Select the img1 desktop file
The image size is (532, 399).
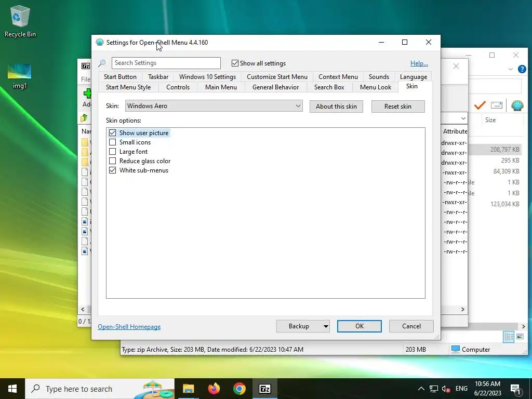coord(19,76)
